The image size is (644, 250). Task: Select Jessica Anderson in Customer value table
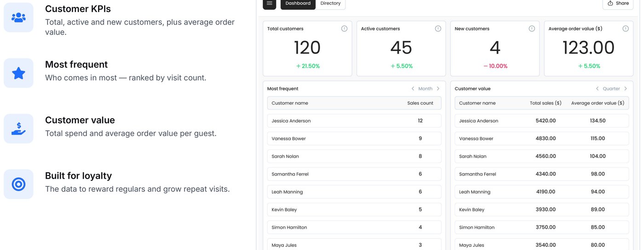(x=542, y=121)
